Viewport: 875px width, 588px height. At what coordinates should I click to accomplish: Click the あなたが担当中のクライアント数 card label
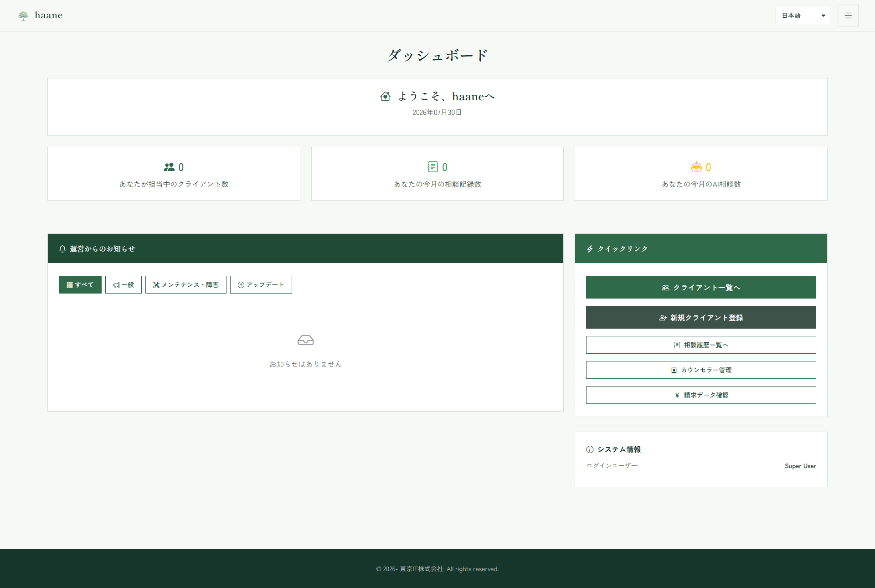pyautogui.click(x=174, y=184)
